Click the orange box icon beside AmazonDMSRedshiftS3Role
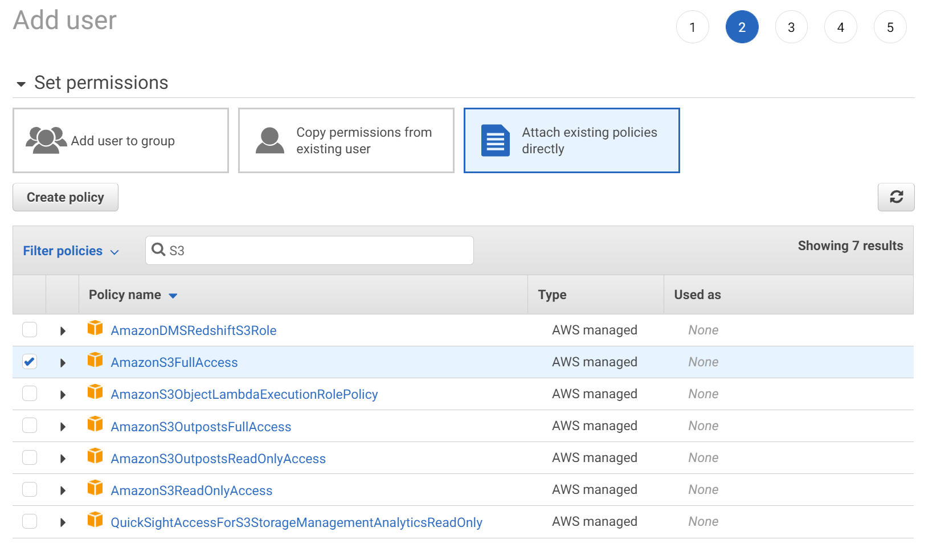Screen dimensions: 945x560 point(95,328)
